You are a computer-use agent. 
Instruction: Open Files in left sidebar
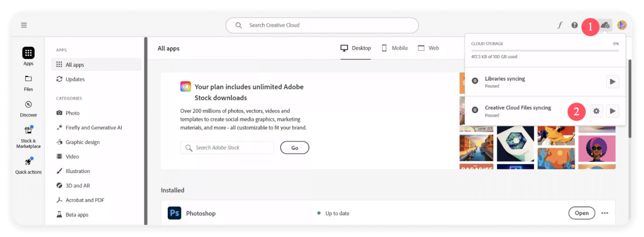(28, 82)
